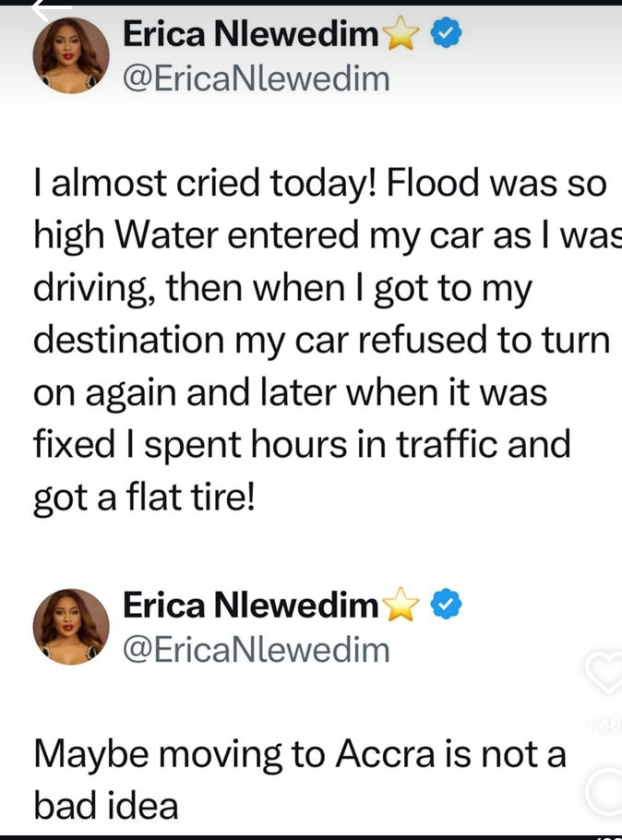This screenshot has width=622, height=840.
Task: Click the line 'destination my car refused to turn'
Action: [320, 340]
